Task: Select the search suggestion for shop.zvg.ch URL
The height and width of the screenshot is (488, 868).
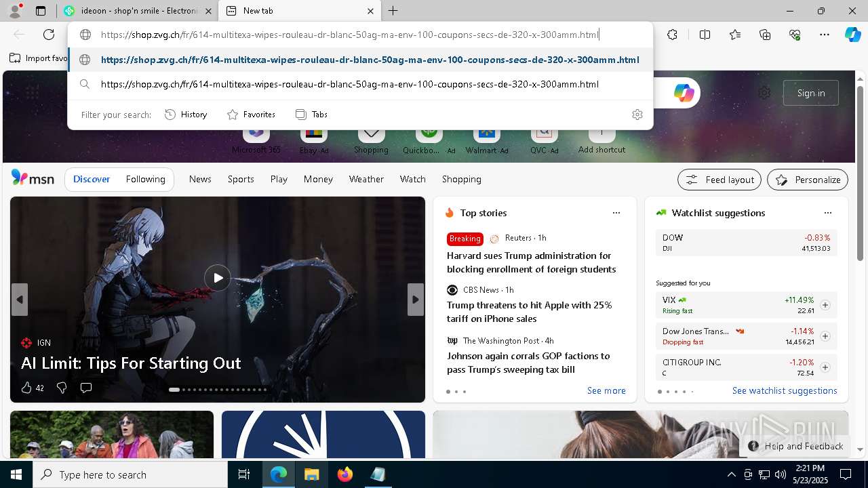Action: (x=360, y=84)
